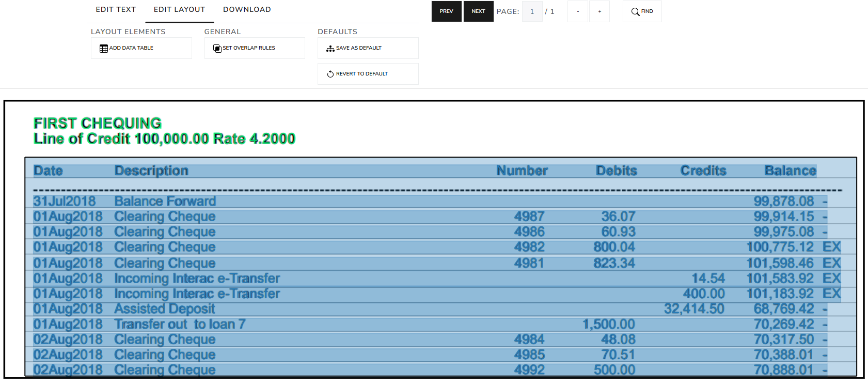Click the Assisted Deposit description
868x384 pixels.
coord(165,309)
